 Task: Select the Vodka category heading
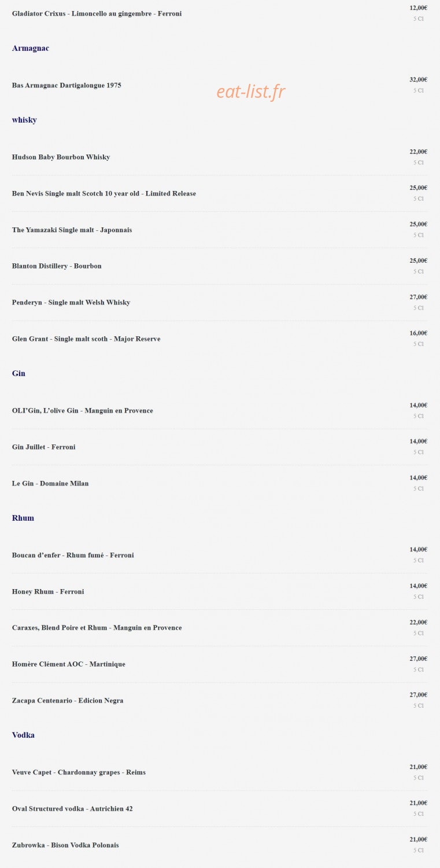click(x=23, y=735)
